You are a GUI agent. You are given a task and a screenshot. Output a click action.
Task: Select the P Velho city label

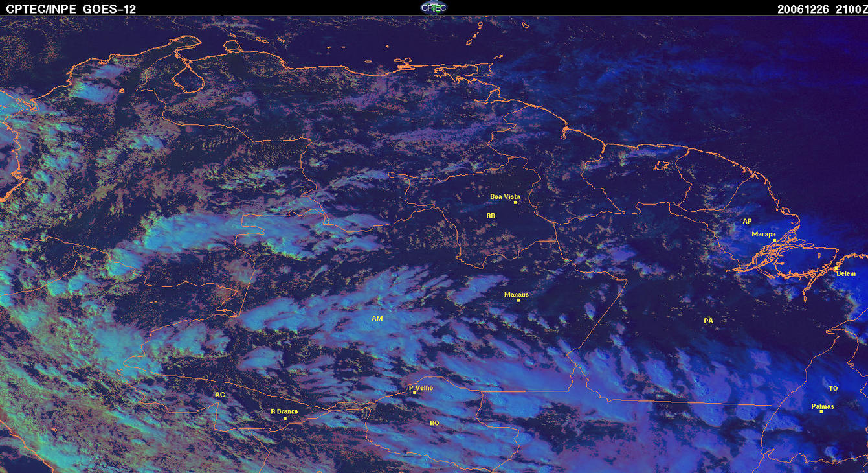(421, 388)
